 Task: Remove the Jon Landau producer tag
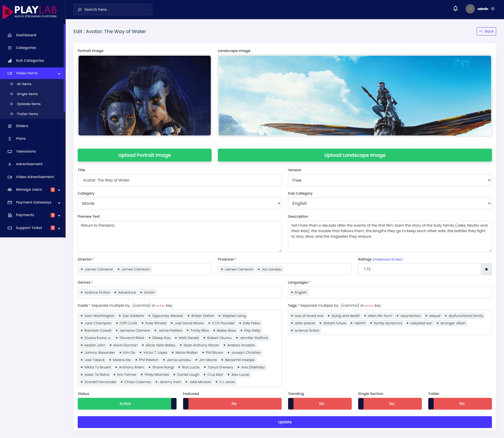pyautogui.click(x=259, y=269)
